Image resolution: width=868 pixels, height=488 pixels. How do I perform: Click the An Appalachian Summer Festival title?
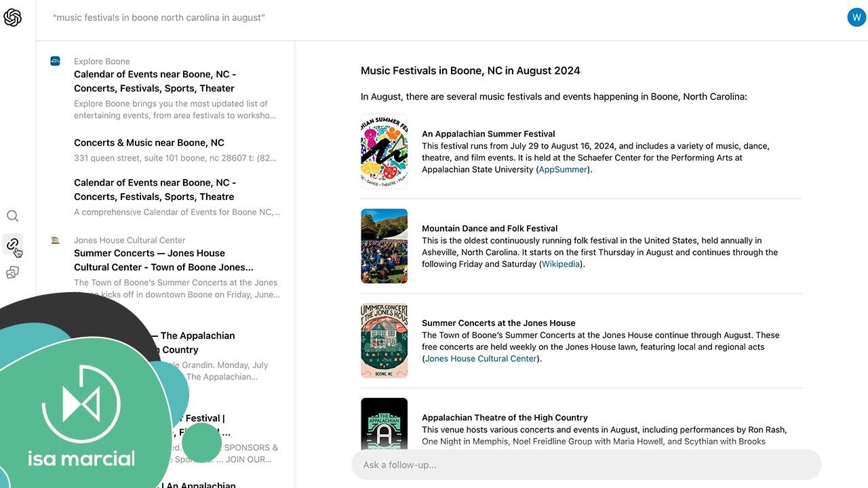point(488,134)
